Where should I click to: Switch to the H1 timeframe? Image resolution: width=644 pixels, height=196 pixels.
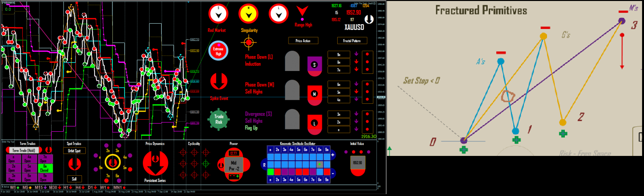[66, 187]
